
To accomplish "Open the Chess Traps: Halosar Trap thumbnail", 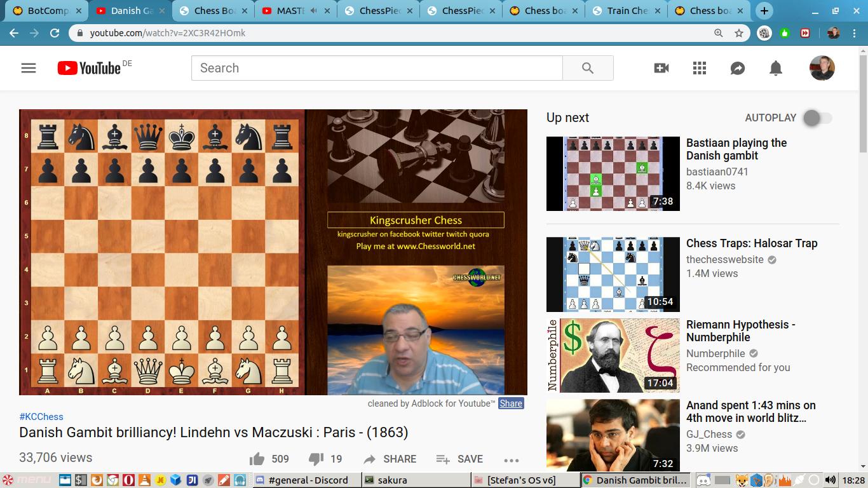I will click(613, 274).
